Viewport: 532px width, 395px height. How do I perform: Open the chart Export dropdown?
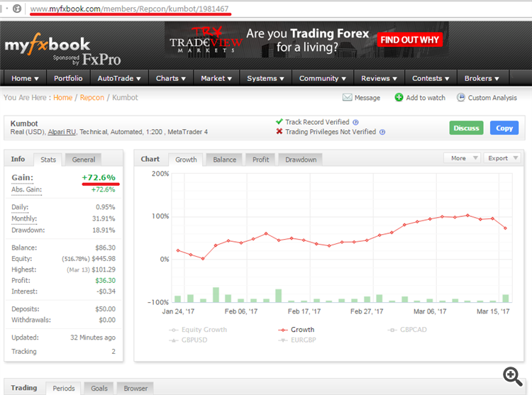(501, 158)
